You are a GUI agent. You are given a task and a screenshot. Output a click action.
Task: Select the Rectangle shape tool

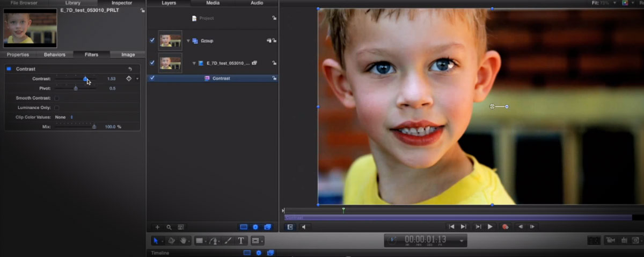199,241
